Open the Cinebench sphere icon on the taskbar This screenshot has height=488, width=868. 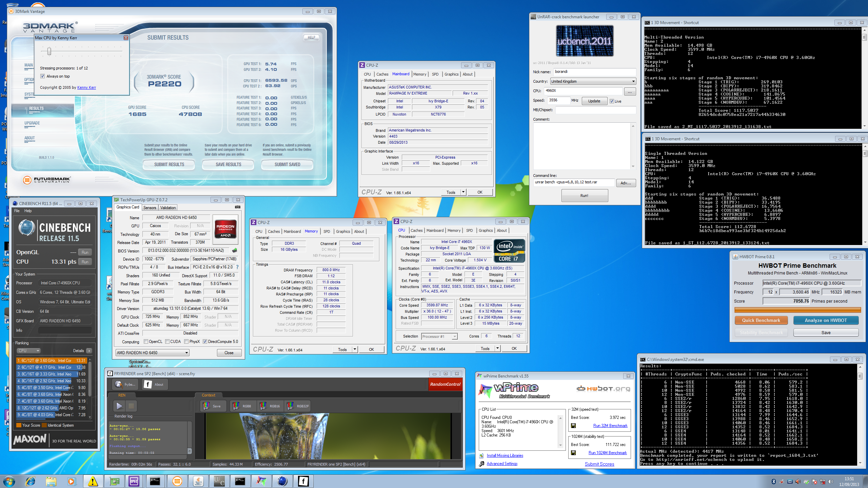coord(282,481)
